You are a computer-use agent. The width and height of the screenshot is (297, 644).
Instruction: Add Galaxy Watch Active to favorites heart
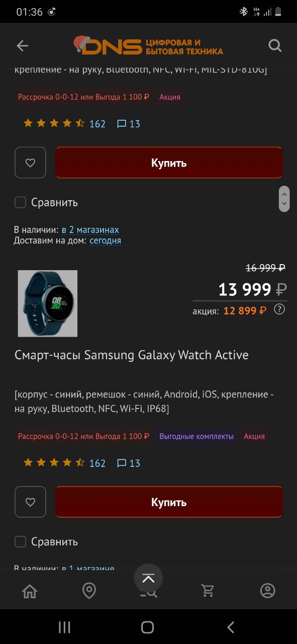30,502
